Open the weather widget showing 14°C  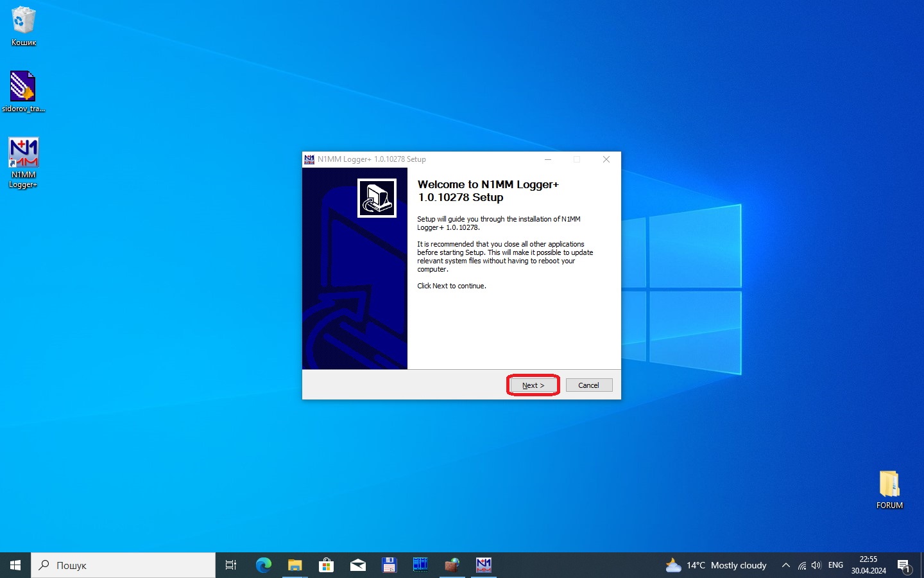tap(716, 565)
